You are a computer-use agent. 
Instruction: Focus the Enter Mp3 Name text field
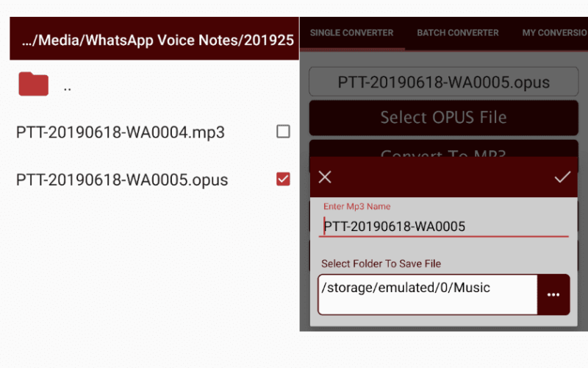pos(444,227)
